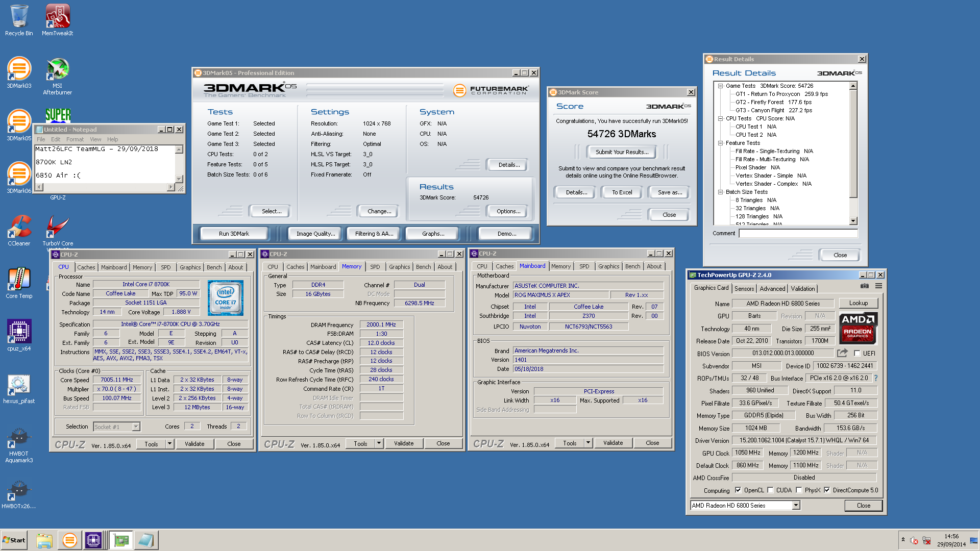The image size is (980, 551).
Task: Open the hexus_pifast desktop icon
Action: pos(19,388)
